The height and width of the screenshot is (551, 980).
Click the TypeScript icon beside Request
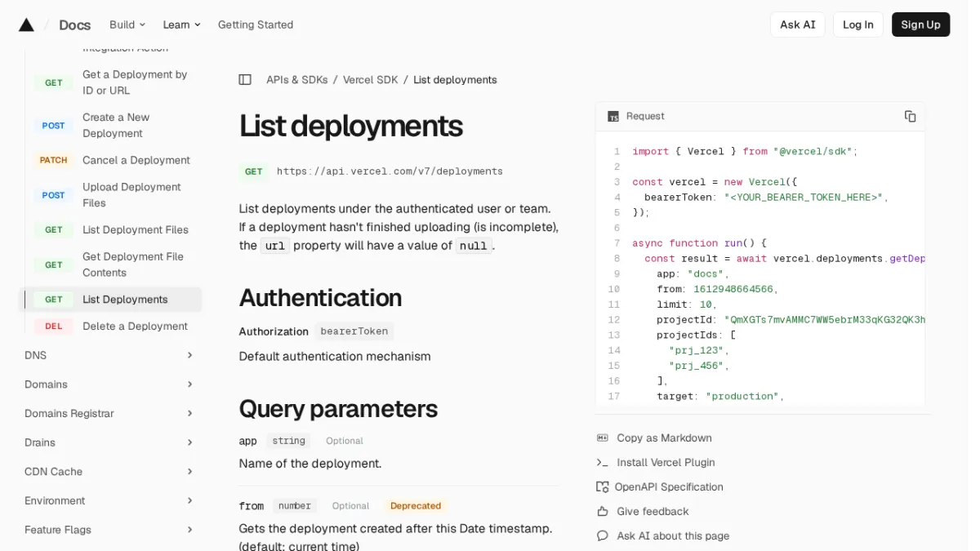[x=613, y=117]
